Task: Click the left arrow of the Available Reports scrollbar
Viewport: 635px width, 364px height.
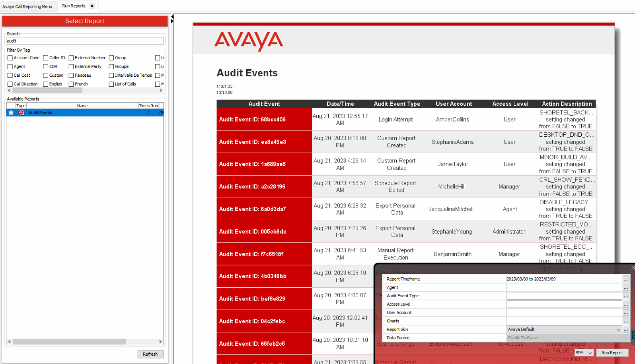Action: (x=10, y=342)
